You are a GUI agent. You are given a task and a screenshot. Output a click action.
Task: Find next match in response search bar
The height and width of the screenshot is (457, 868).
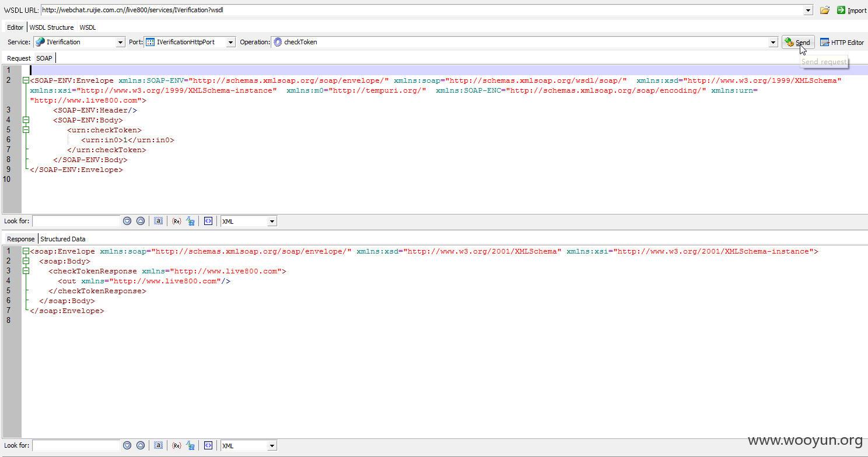[127, 445]
